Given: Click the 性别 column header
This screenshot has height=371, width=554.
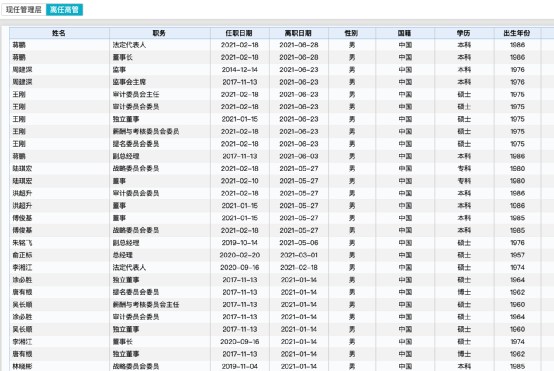Looking at the screenshot, I should pos(352,33).
